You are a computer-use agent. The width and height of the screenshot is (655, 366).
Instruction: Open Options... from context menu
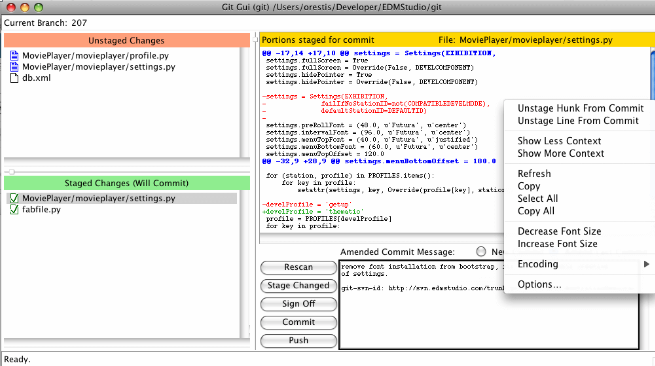coord(539,285)
